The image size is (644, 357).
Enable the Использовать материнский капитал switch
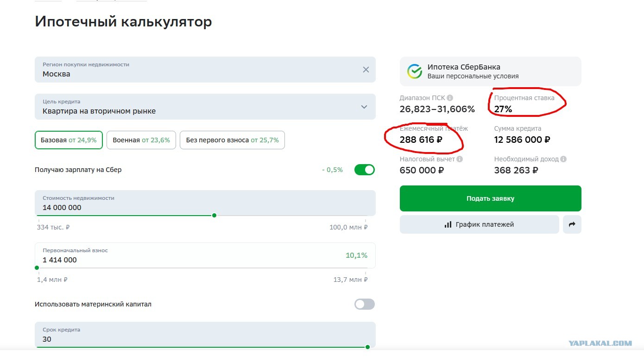click(x=365, y=304)
